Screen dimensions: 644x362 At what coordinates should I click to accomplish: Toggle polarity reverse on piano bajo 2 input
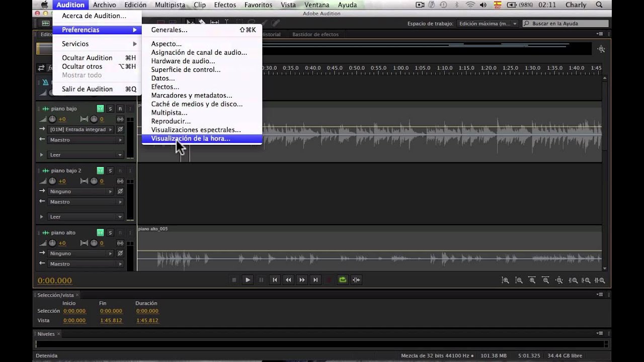click(x=120, y=192)
